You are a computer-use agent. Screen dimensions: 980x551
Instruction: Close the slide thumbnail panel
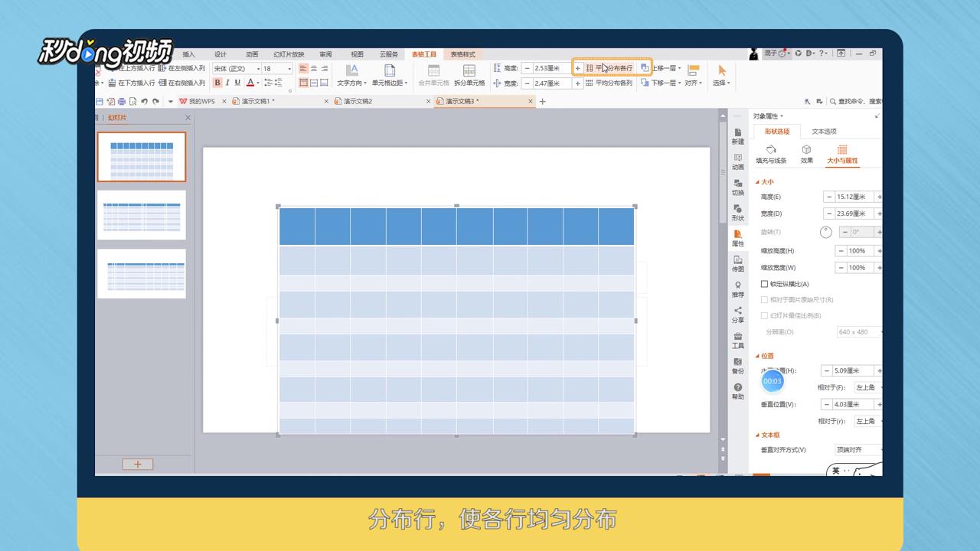click(x=188, y=118)
